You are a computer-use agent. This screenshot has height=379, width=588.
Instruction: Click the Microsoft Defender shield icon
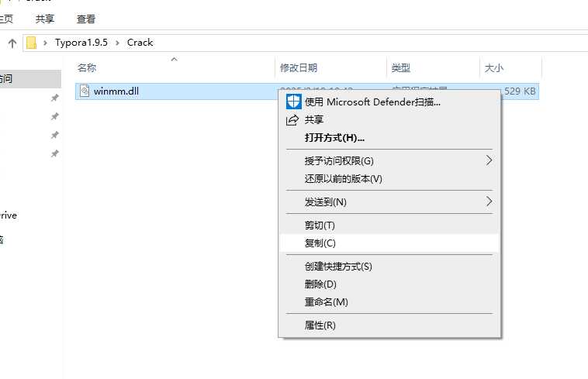pyautogui.click(x=294, y=102)
